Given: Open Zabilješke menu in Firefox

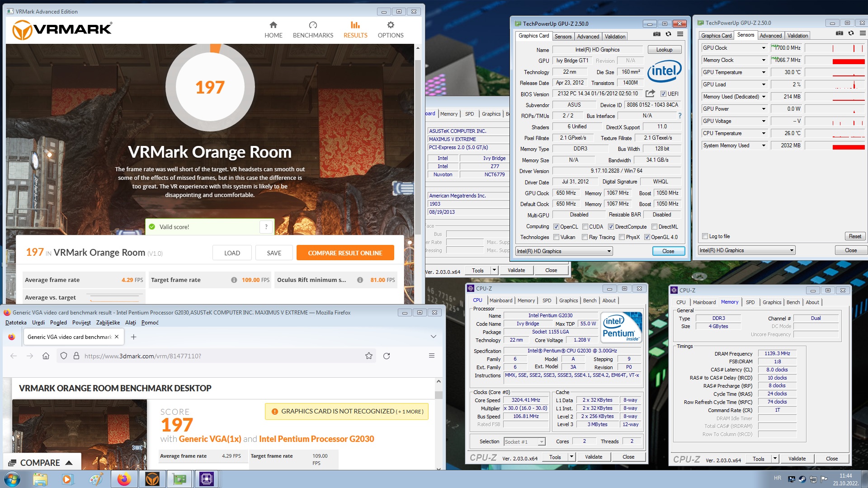Looking at the screenshot, I should tap(108, 323).
